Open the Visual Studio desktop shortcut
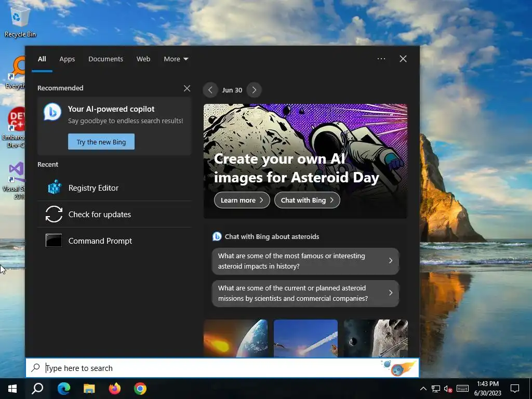532x399 pixels. 14,180
